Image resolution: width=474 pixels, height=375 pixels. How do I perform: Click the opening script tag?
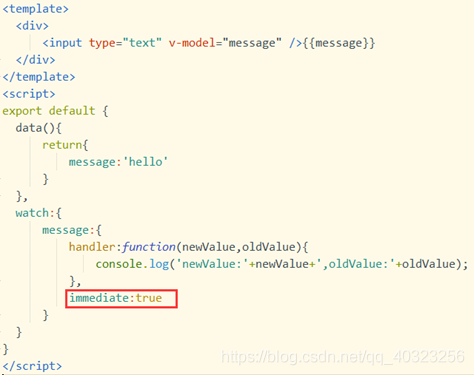pyautogui.click(x=29, y=94)
